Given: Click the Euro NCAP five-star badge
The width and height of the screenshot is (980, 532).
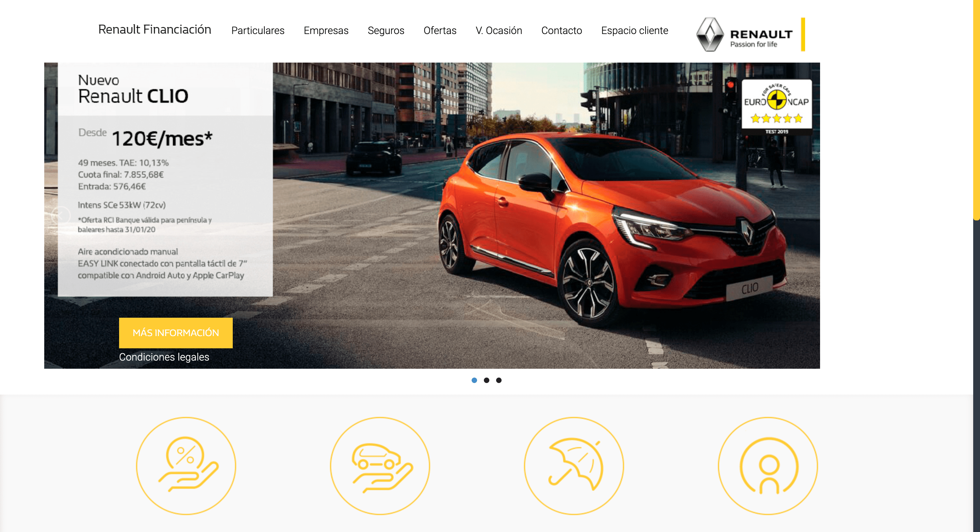Looking at the screenshot, I should click(x=777, y=107).
